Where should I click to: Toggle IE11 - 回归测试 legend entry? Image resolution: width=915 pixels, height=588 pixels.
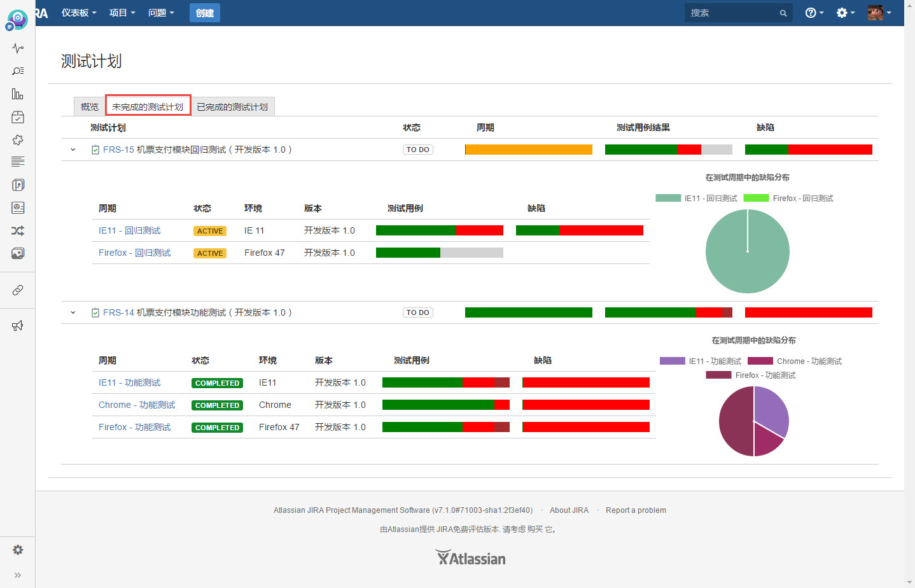coord(696,199)
